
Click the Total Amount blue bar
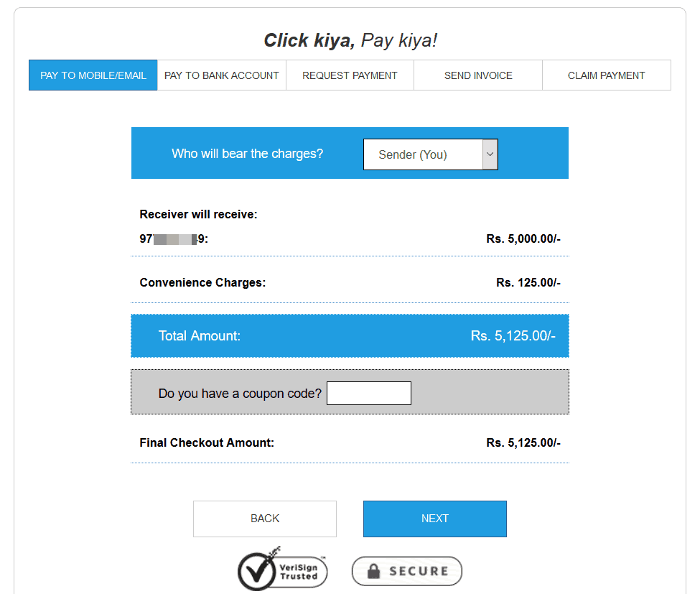349,335
